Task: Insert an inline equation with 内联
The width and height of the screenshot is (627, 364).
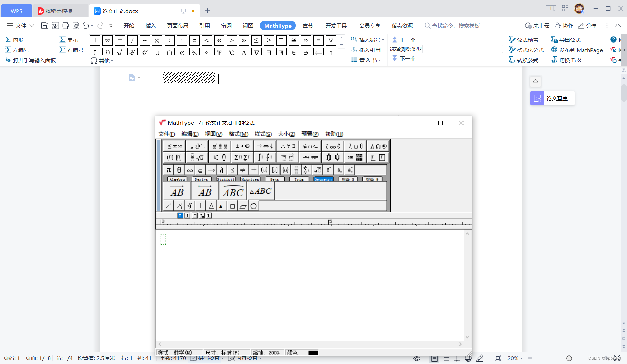Action: click(15, 40)
